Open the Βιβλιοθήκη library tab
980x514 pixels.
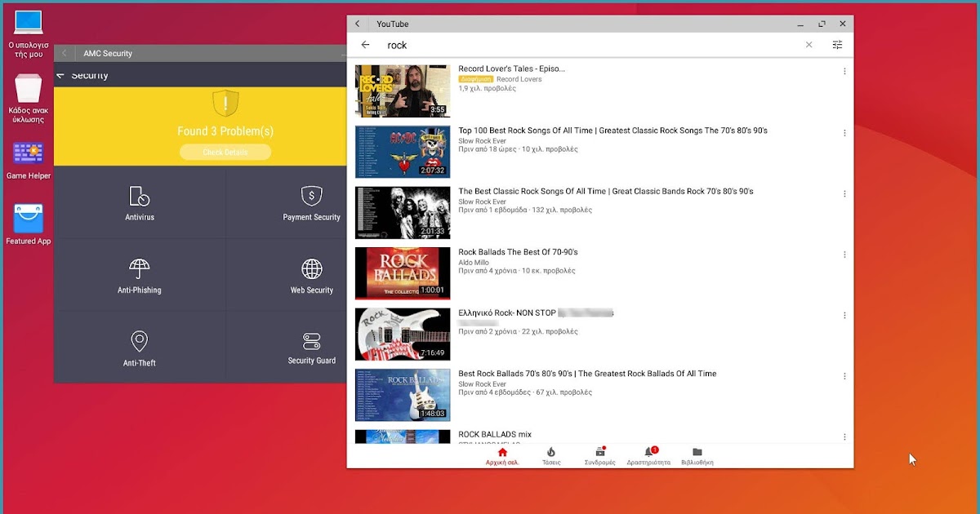697,457
